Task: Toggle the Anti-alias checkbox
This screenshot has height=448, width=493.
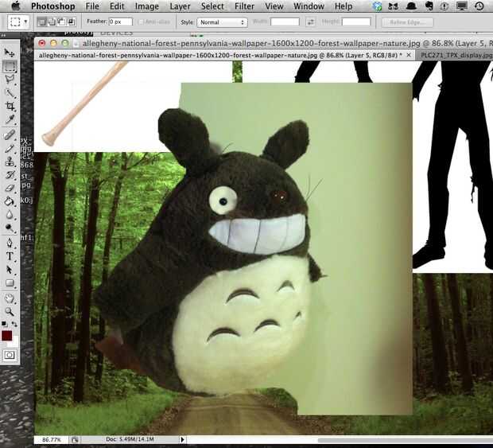Action: [141, 21]
